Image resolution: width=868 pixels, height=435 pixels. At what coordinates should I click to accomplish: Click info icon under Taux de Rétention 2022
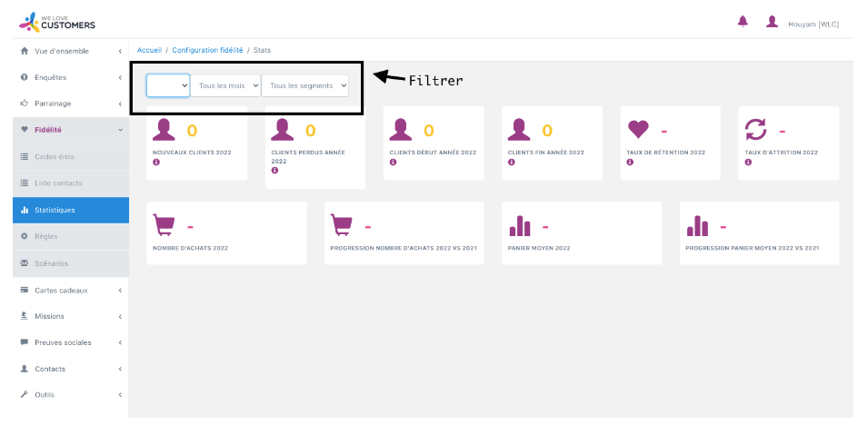coord(629,162)
